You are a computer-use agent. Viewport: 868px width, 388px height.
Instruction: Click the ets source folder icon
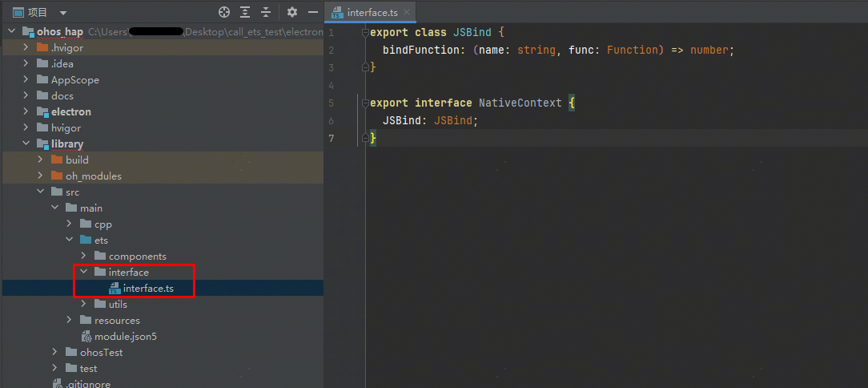pos(85,240)
